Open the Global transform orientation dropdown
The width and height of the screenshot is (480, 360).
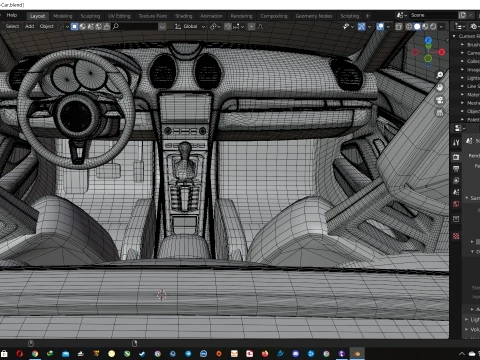(190, 26)
